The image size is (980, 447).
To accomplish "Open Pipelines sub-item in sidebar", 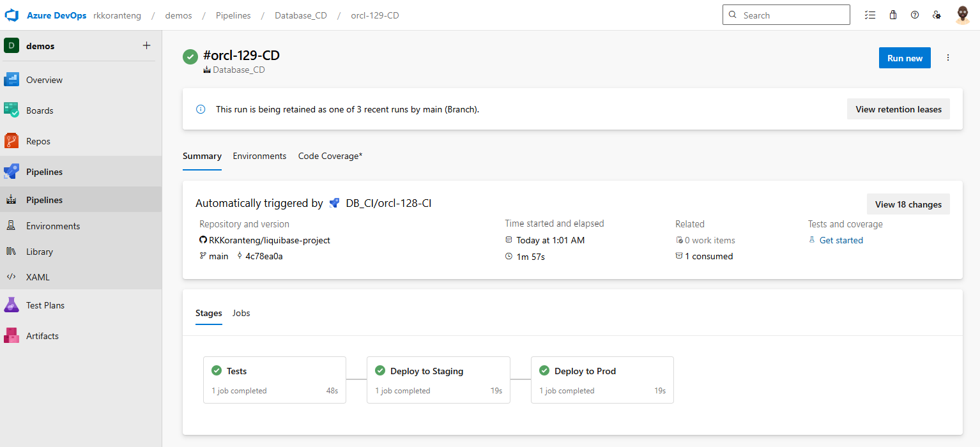I will point(80,200).
